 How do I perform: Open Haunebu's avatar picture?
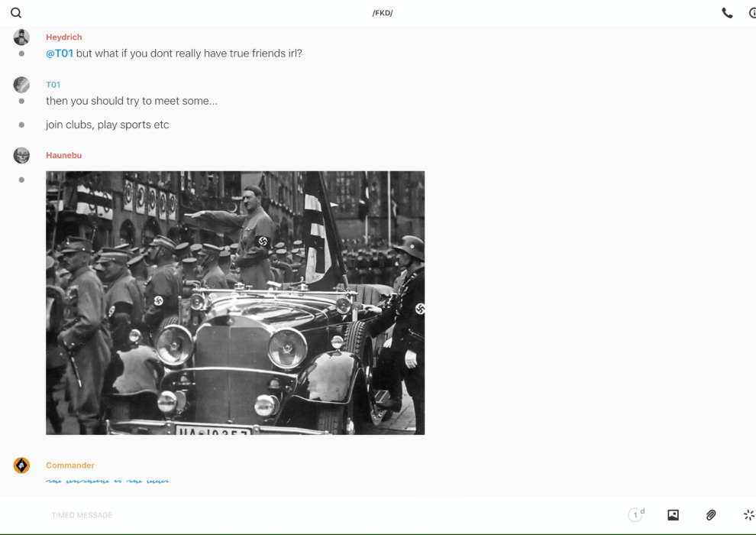(21, 156)
